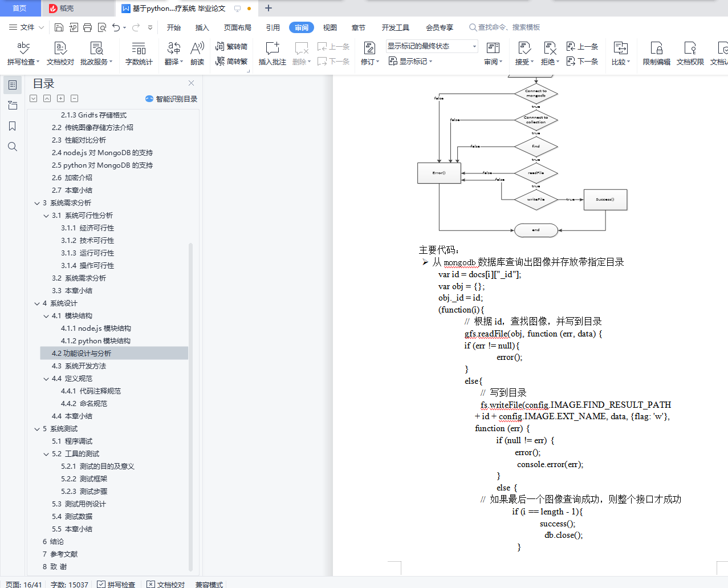This screenshot has width=728, height=588.
Task: Collapse the 5.2 工具的测试 node
Action: 46,454
